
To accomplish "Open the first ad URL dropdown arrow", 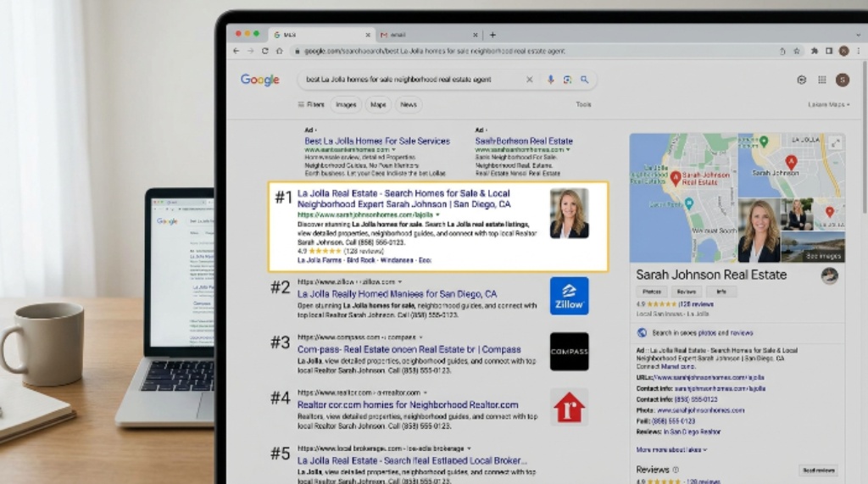I will coord(394,149).
